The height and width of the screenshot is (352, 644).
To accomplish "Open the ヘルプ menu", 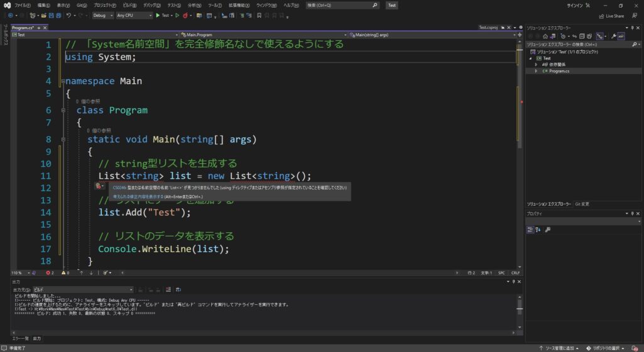I will (291, 5).
